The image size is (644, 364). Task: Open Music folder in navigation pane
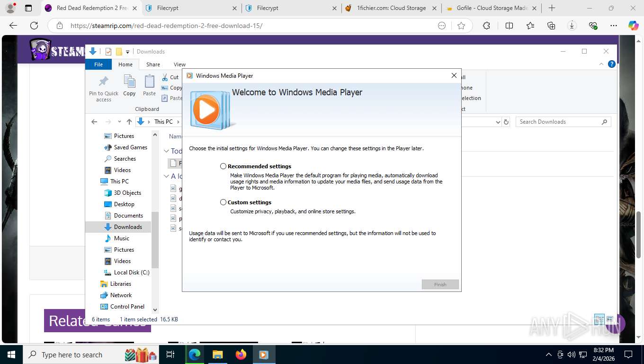point(121,238)
